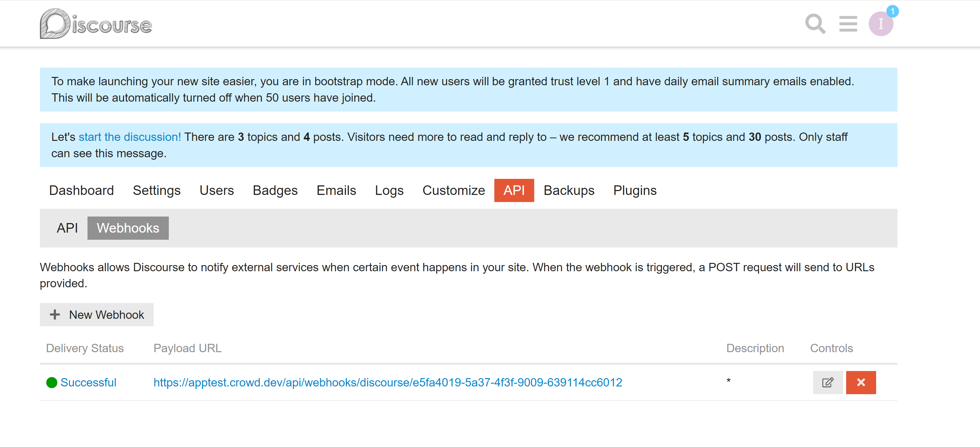
Task: Delete the webhook with red X
Action: (861, 382)
